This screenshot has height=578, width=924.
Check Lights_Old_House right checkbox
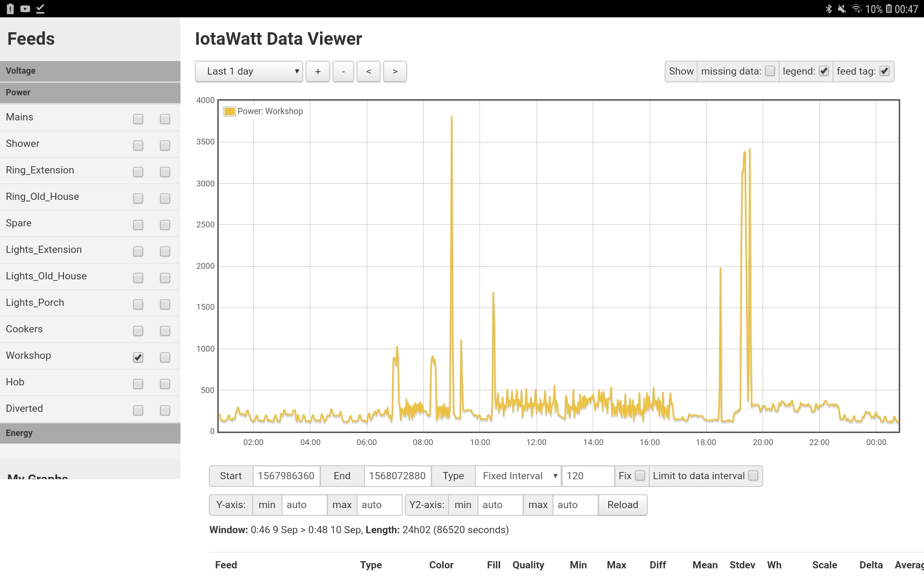(165, 278)
